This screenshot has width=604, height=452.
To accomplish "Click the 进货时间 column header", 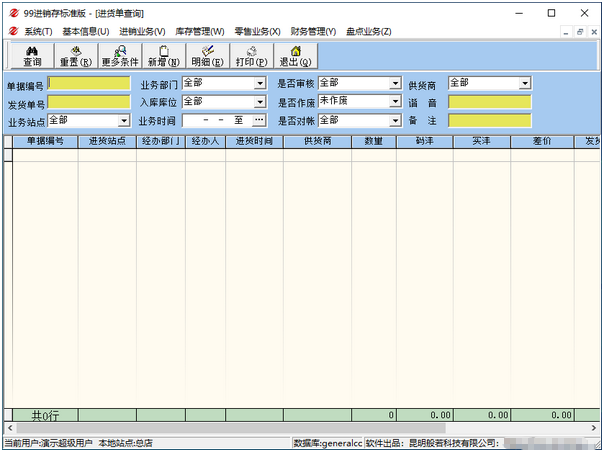I will (x=255, y=141).
